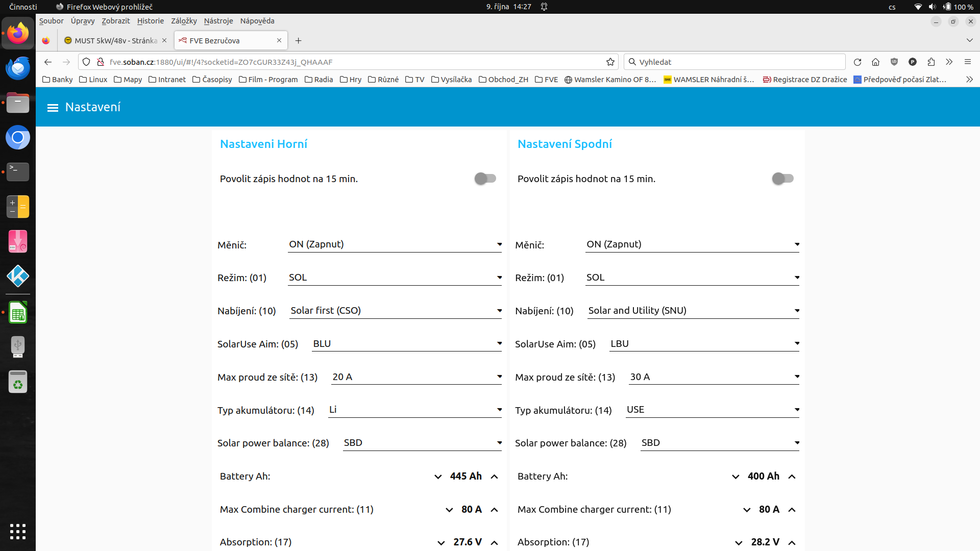Viewport: 980px width, 551px height.
Task: Open the extensions puzzle icon
Action: [931, 62]
